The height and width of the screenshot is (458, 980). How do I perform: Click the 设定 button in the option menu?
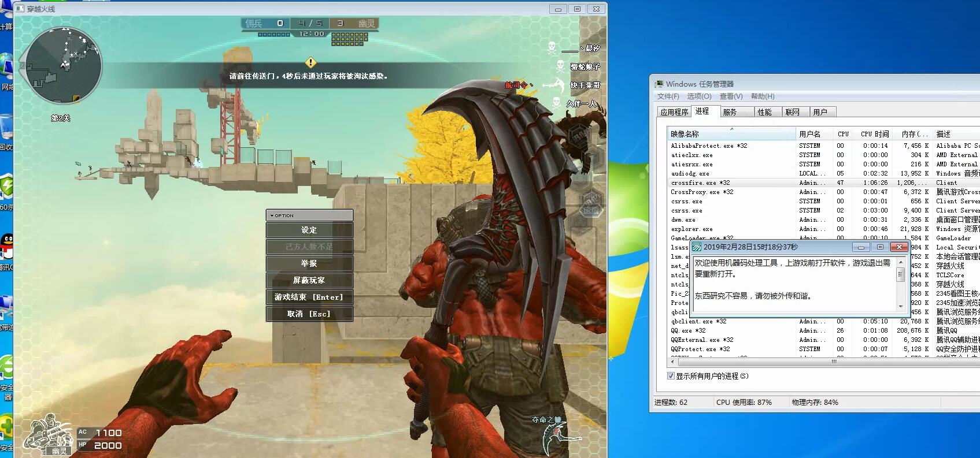coord(309,230)
